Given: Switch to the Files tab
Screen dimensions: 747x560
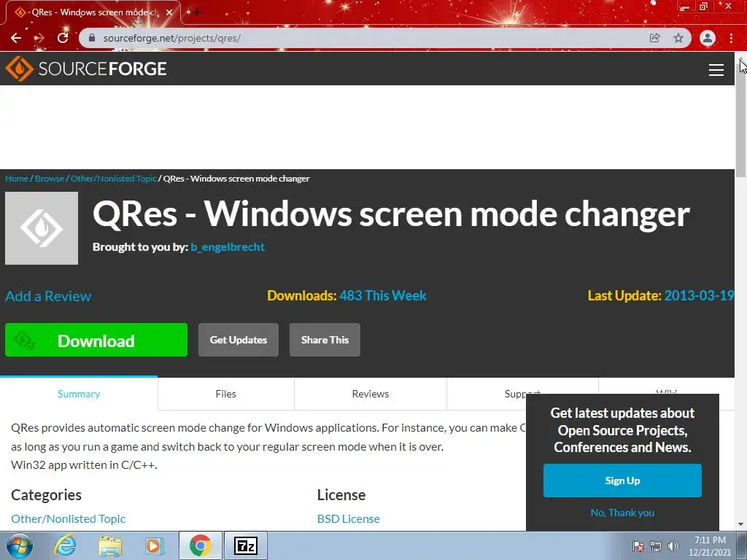Looking at the screenshot, I should point(226,394).
